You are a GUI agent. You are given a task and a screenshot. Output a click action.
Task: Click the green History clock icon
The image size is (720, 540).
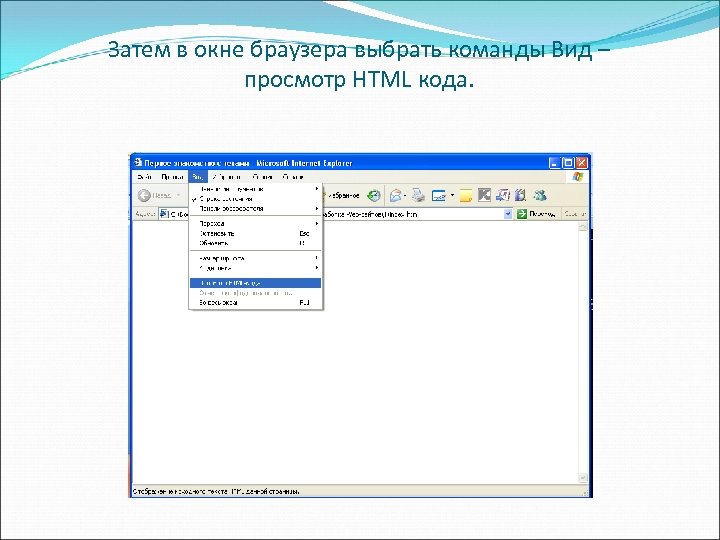pyautogui.click(x=374, y=196)
